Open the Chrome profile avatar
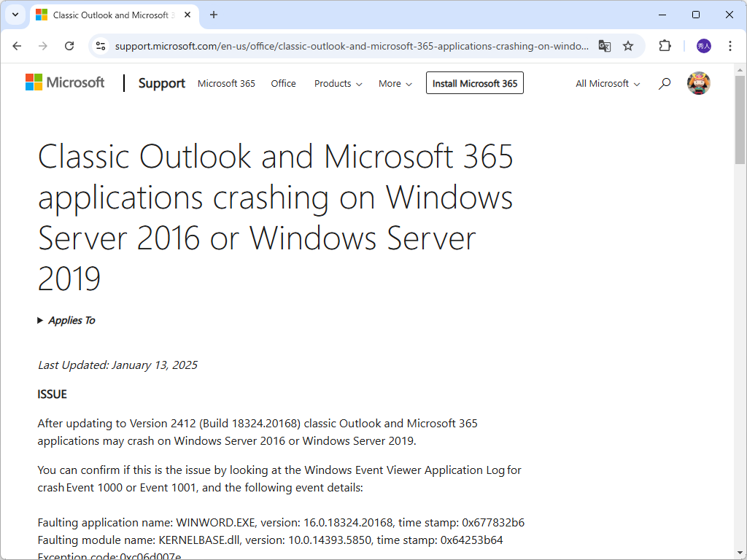The image size is (747, 560). 704,46
